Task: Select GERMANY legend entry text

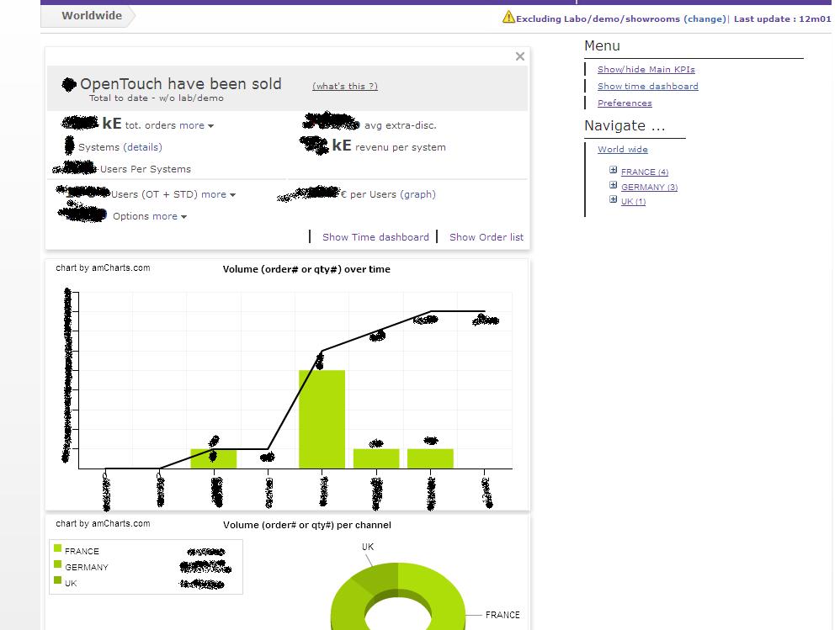Action: point(86,568)
